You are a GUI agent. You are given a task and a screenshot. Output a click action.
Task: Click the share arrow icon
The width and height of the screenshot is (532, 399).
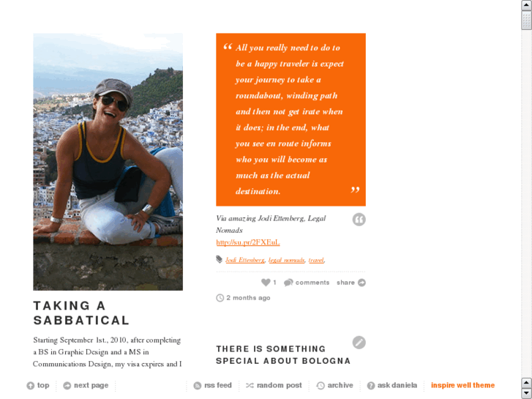[x=361, y=283]
